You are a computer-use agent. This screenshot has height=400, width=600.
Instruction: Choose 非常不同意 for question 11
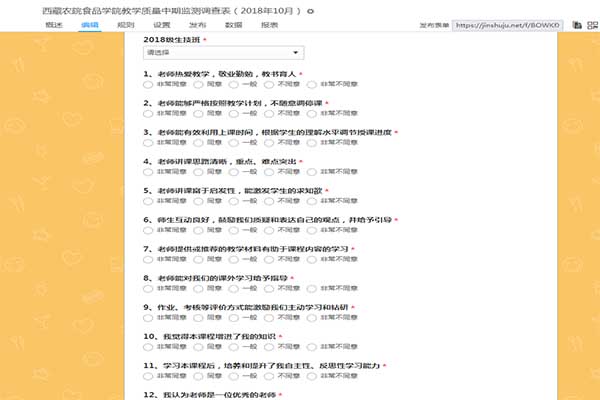point(312,376)
